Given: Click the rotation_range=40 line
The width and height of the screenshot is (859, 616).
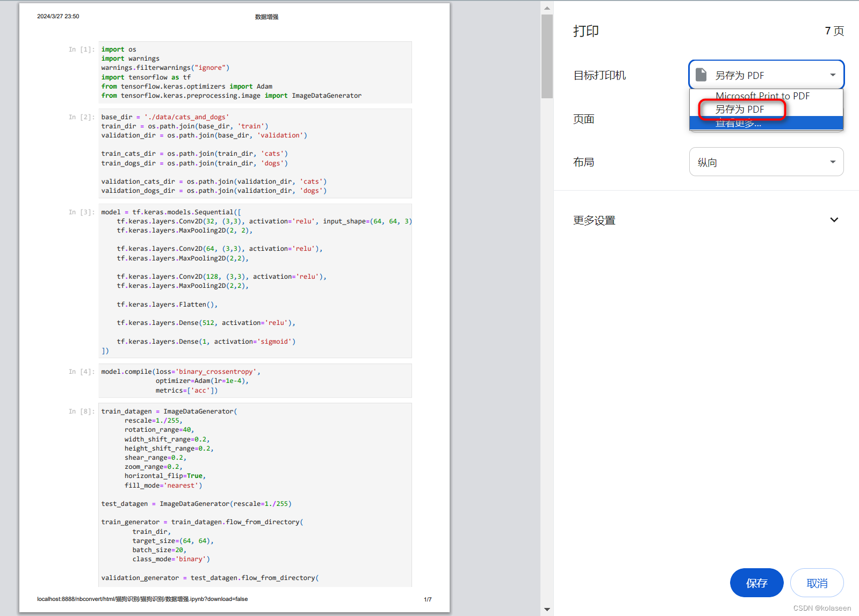Looking at the screenshot, I should pyautogui.click(x=159, y=430).
